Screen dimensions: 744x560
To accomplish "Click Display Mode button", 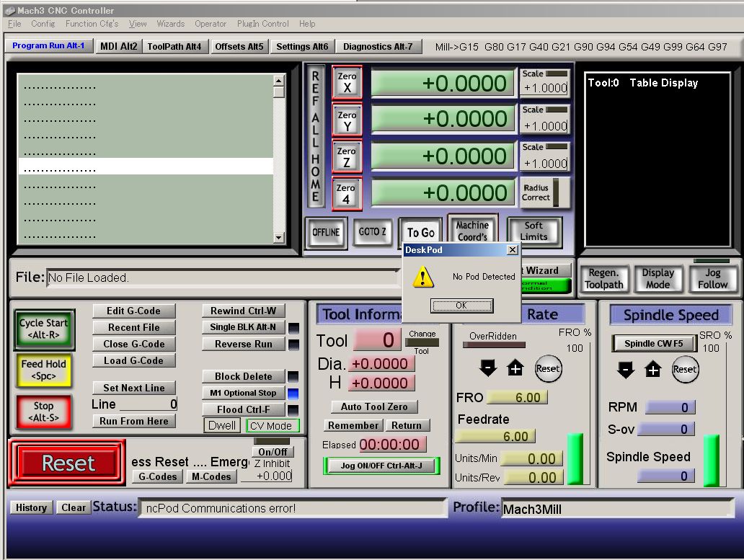I will click(657, 279).
